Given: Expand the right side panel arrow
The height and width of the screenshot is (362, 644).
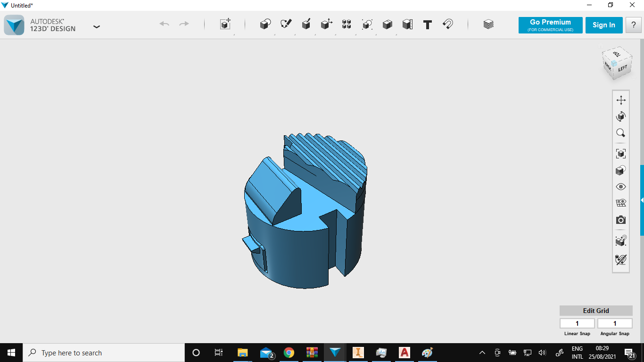Looking at the screenshot, I should click(x=642, y=200).
